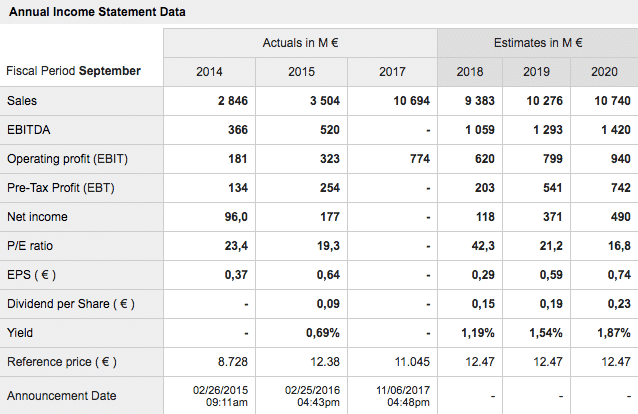Click the Fiscal Period September label

point(74,71)
